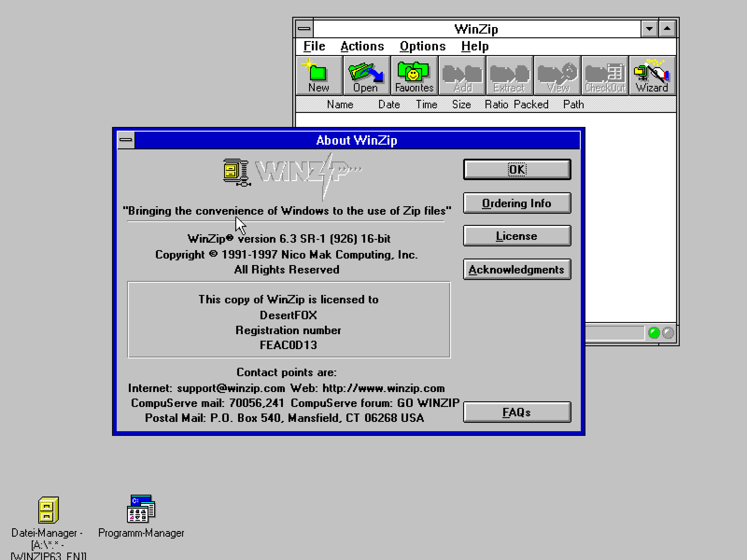
Task: Sort by the Packed column header
Action: pyautogui.click(x=531, y=105)
